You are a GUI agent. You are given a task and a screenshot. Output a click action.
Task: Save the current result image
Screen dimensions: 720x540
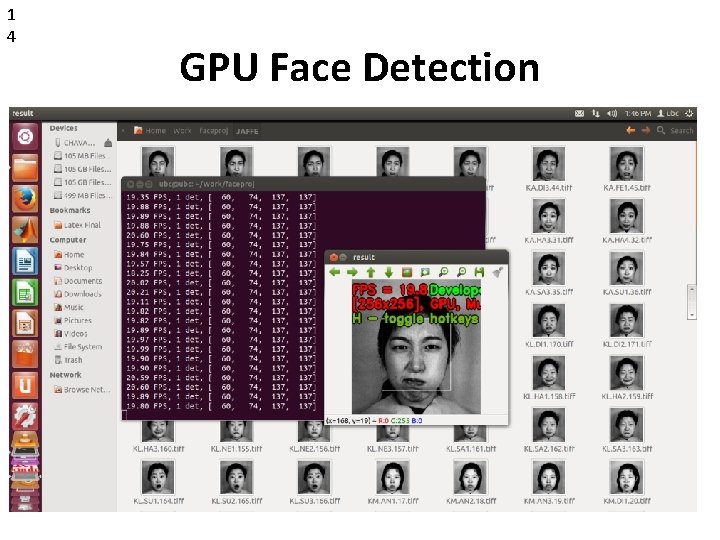[x=479, y=272]
